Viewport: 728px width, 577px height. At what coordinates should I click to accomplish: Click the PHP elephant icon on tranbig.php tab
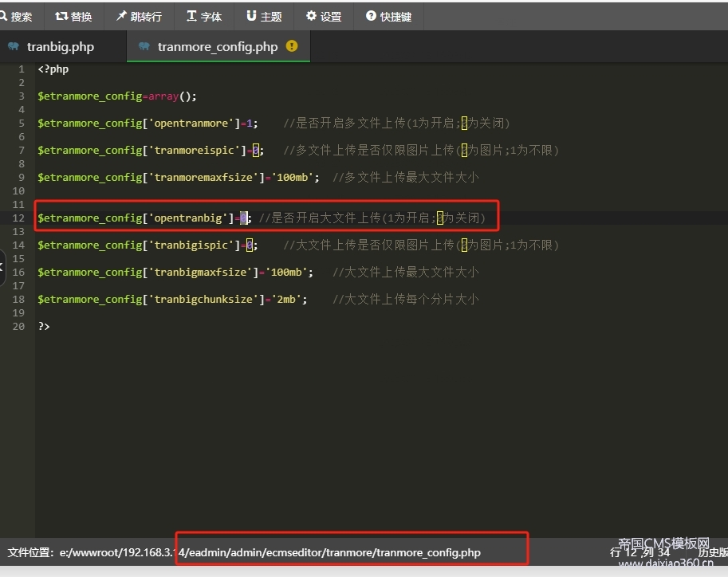(x=14, y=46)
